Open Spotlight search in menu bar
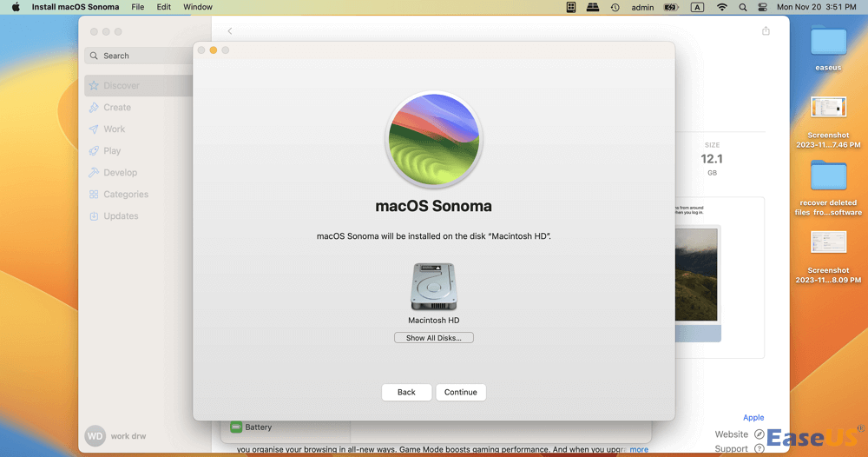 point(743,7)
